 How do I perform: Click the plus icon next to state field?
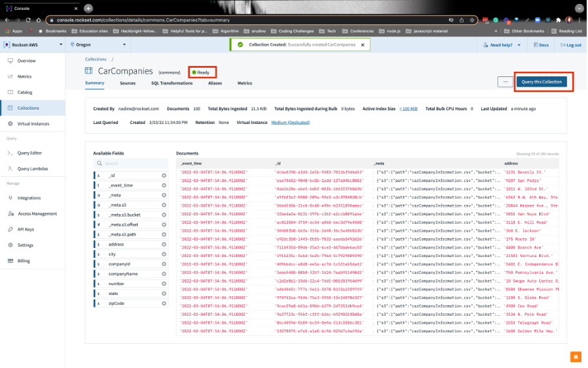pyautogui.click(x=164, y=294)
